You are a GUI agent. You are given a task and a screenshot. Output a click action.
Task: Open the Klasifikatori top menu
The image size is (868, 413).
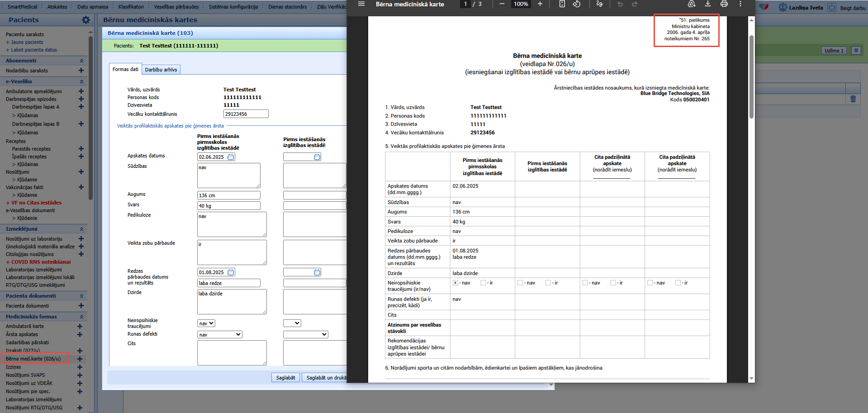coord(131,7)
